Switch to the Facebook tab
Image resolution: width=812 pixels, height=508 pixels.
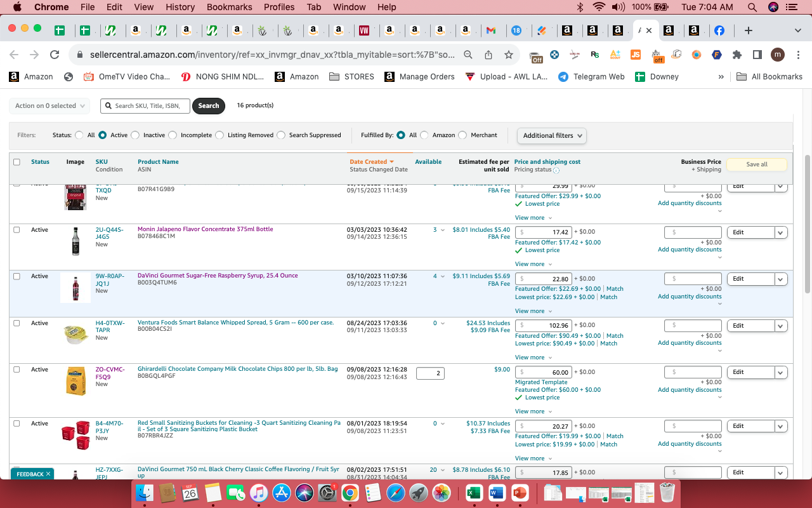719,30
